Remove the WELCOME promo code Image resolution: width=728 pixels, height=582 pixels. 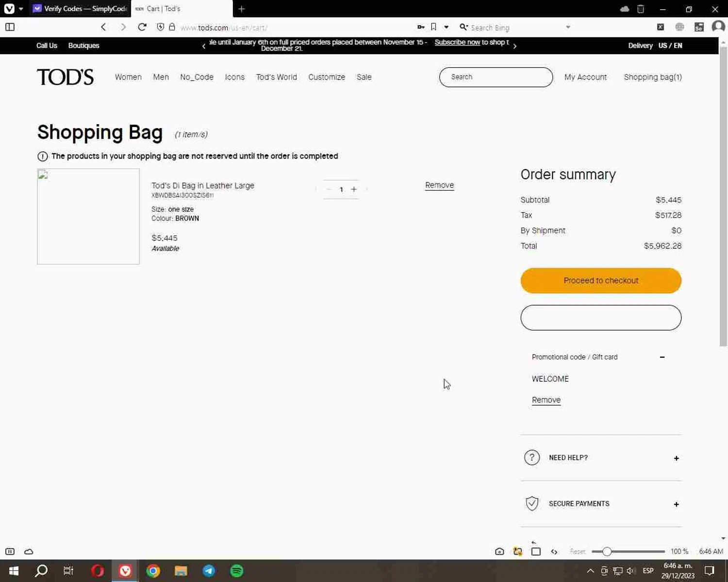(546, 400)
